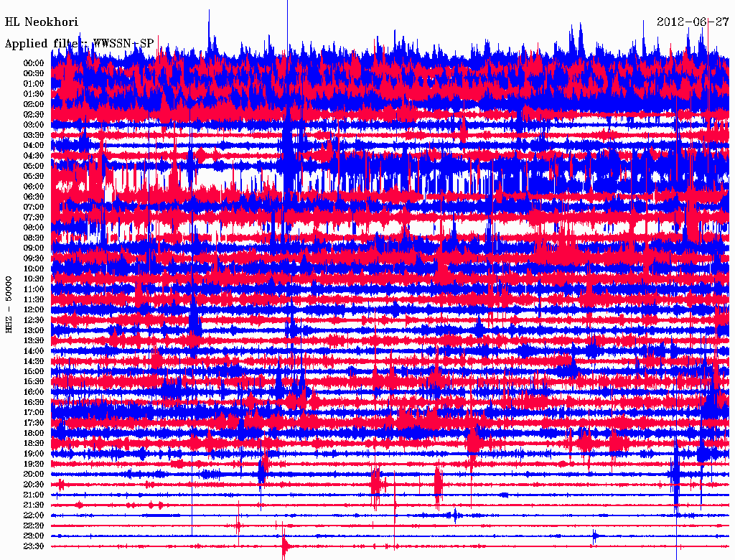The width and height of the screenshot is (735, 560).
Task: Select the 14:30 time row label
Action: pyautogui.click(x=34, y=362)
